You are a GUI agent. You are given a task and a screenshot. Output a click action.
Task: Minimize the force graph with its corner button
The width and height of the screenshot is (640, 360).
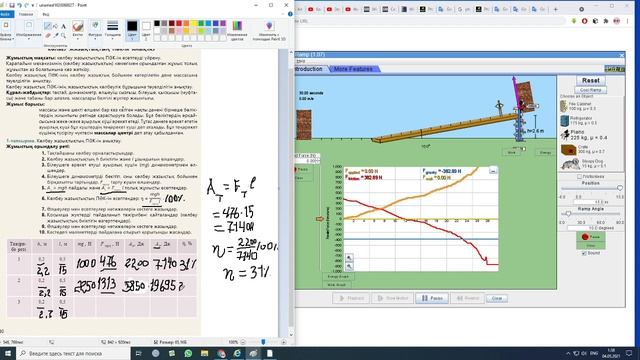[493, 171]
